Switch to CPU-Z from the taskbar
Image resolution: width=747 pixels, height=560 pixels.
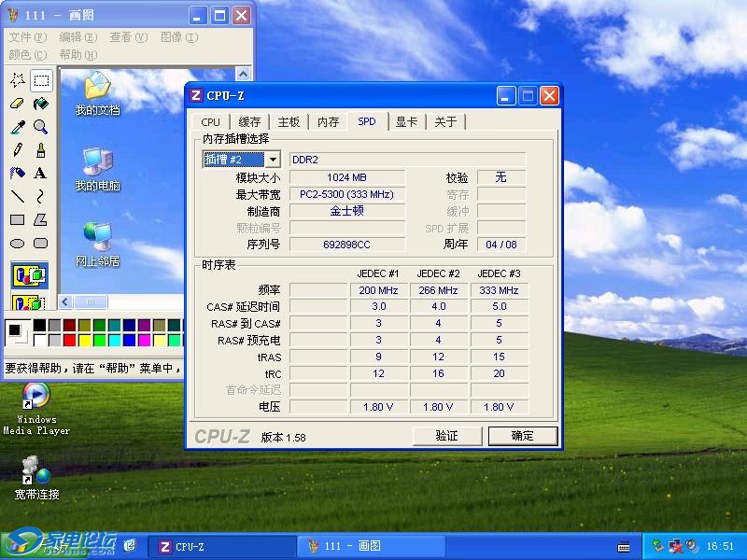tap(222, 547)
